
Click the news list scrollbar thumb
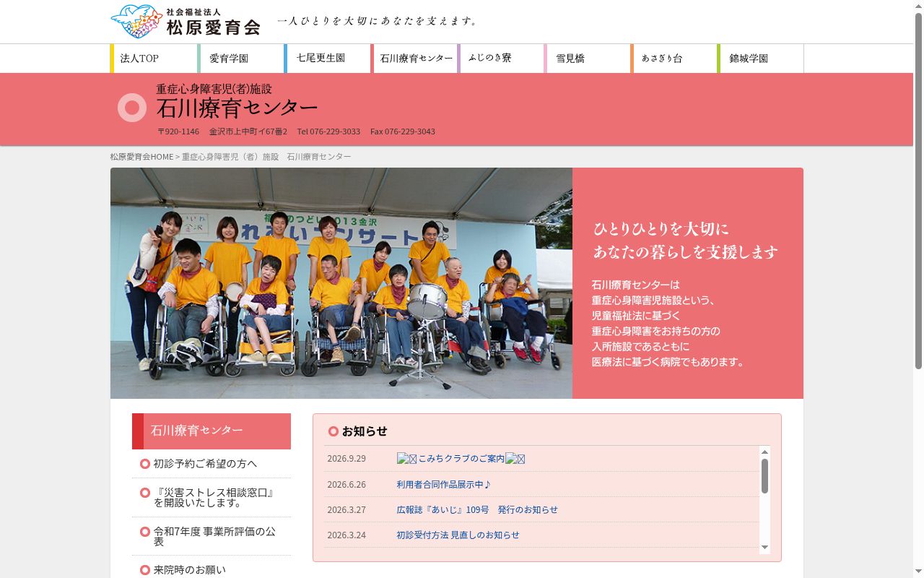[x=764, y=476]
